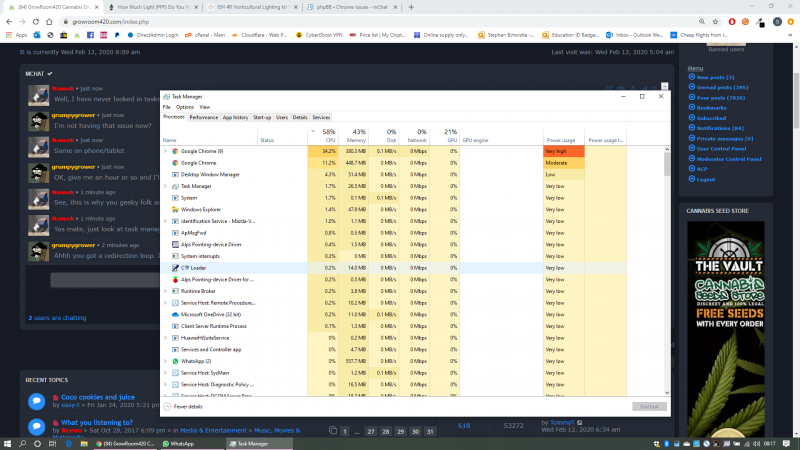Open the Unread posts link
This screenshot has height=450, width=800.
coord(720,87)
